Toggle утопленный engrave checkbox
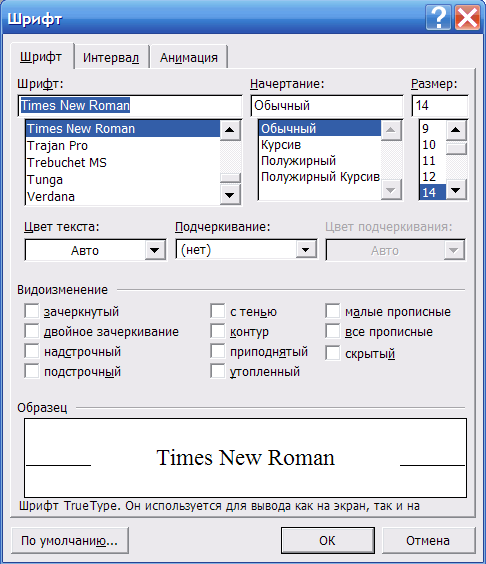Image resolution: width=486 pixels, height=564 pixels. click(218, 371)
